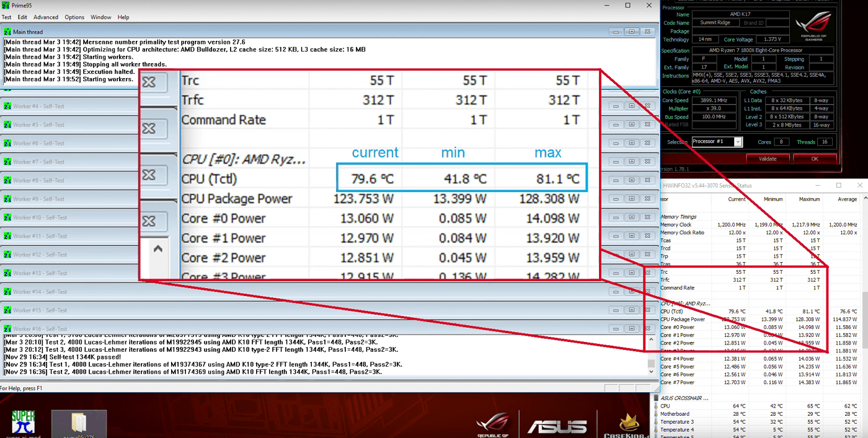The width and height of the screenshot is (868, 438).
Task: Click the Worker #9 Self-Test window icon
Action: 7,199
